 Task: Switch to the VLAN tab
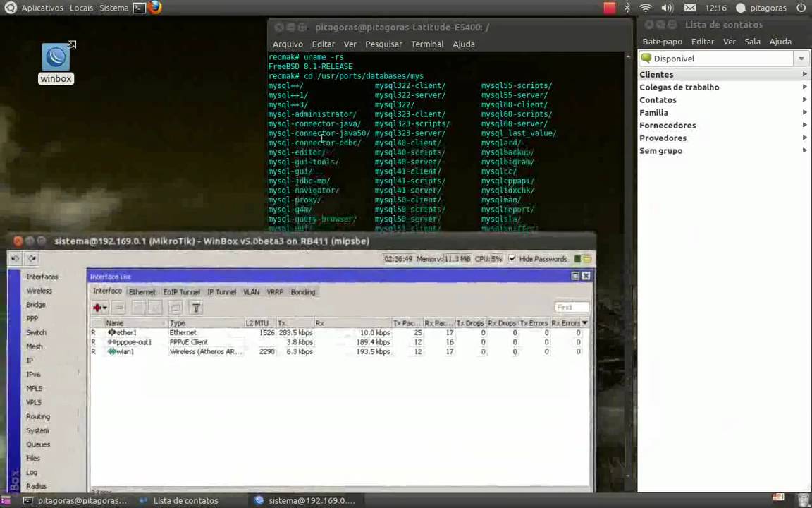pyautogui.click(x=251, y=292)
